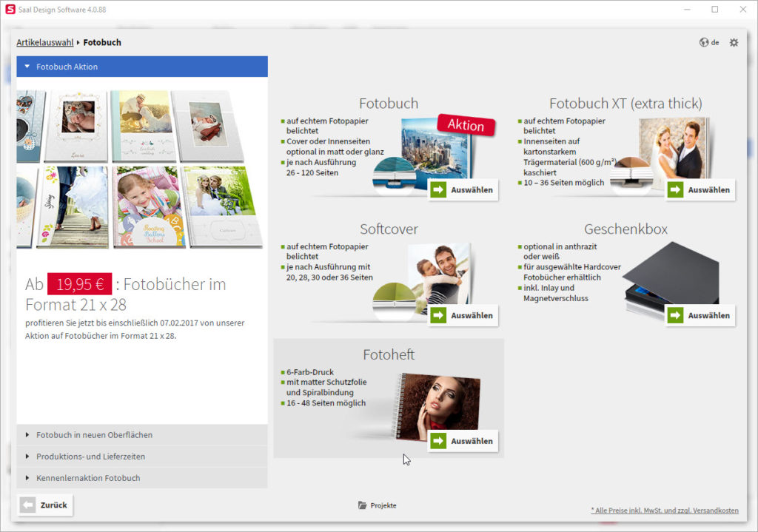This screenshot has height=532, width=758.
Task: Click the Fotobuch product heading
Action: pyautogui.click(x=389, y=104)
